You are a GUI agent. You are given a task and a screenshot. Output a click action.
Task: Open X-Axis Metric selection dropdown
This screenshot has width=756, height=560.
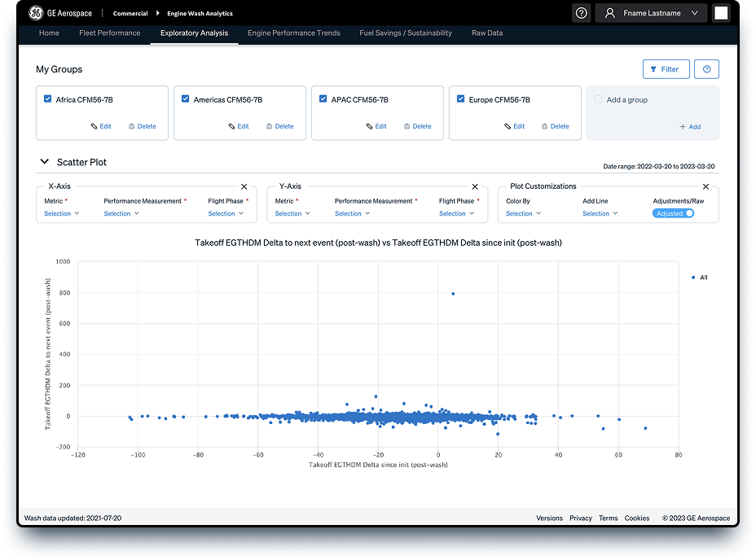point(62,213)
